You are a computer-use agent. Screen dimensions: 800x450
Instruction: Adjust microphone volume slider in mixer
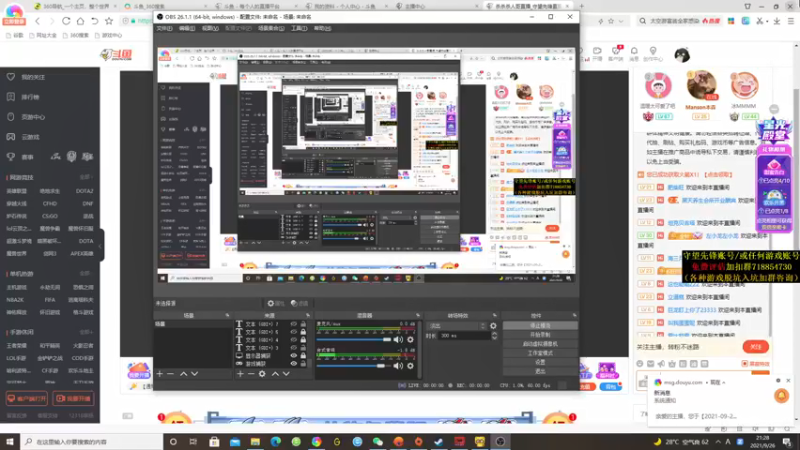354,340
